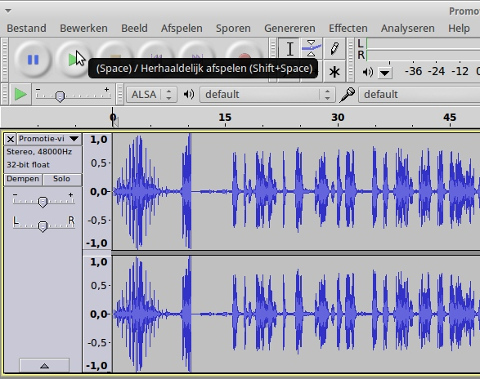Click the 'Stereo, 48000Hz' track info text
This screenshot has width=480, height=379.
(39, 152)
